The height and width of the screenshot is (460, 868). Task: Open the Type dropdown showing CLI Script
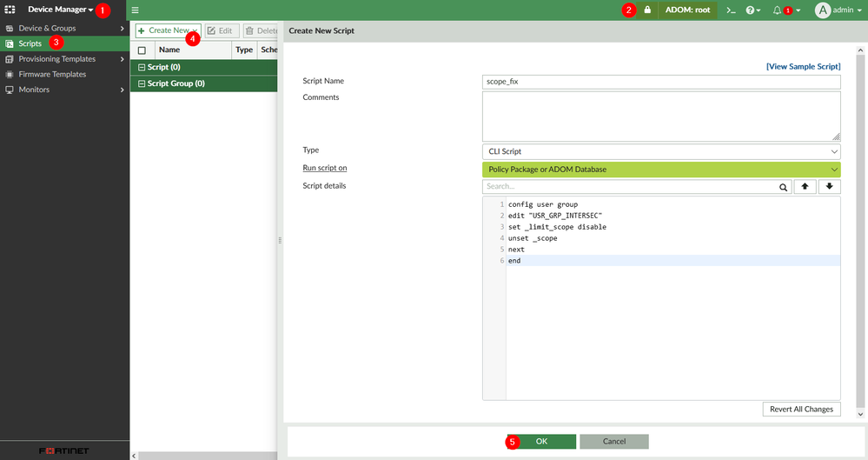coord(661,151)
